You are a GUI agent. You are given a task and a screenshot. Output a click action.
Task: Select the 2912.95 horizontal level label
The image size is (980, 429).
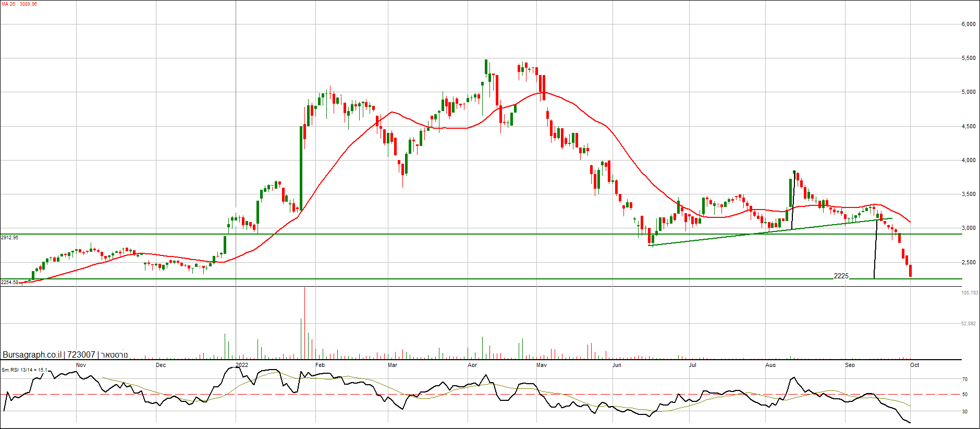[x=10, y=238]
